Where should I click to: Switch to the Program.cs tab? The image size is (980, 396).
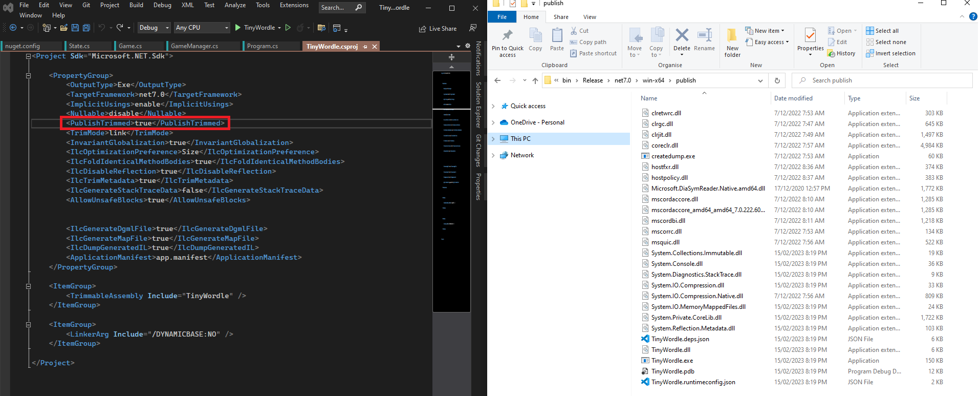pos(263,46)
